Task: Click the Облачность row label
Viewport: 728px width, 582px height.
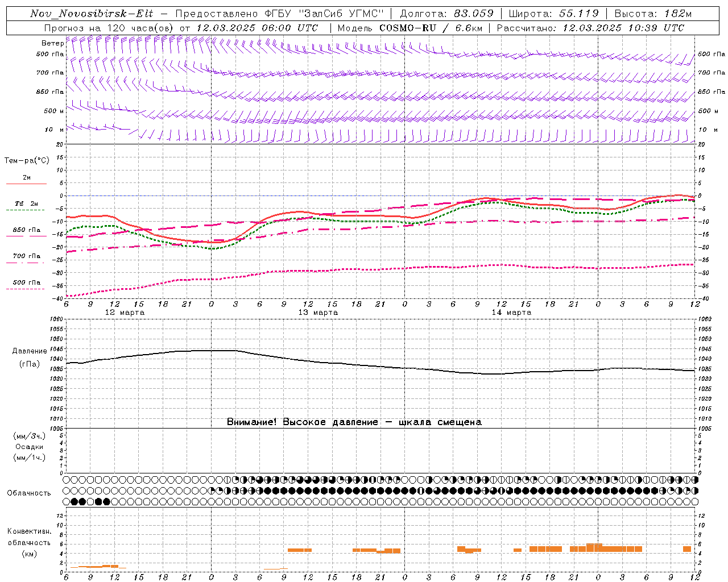Action: pos(29,493)
